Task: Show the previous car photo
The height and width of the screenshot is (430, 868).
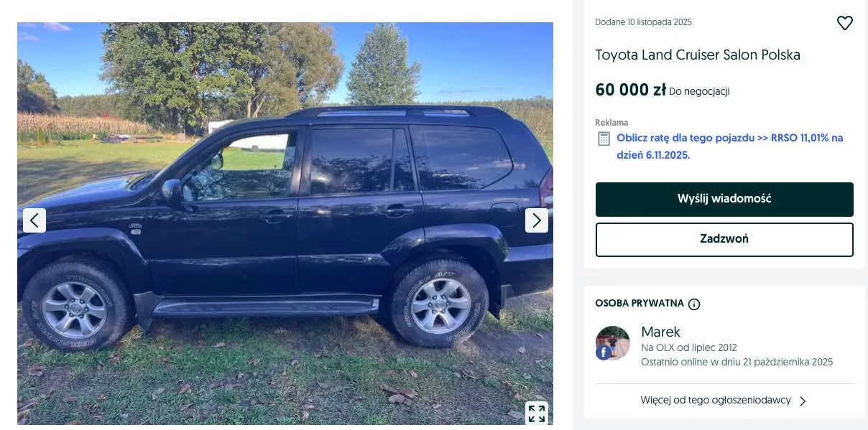Action: (34, 220)
